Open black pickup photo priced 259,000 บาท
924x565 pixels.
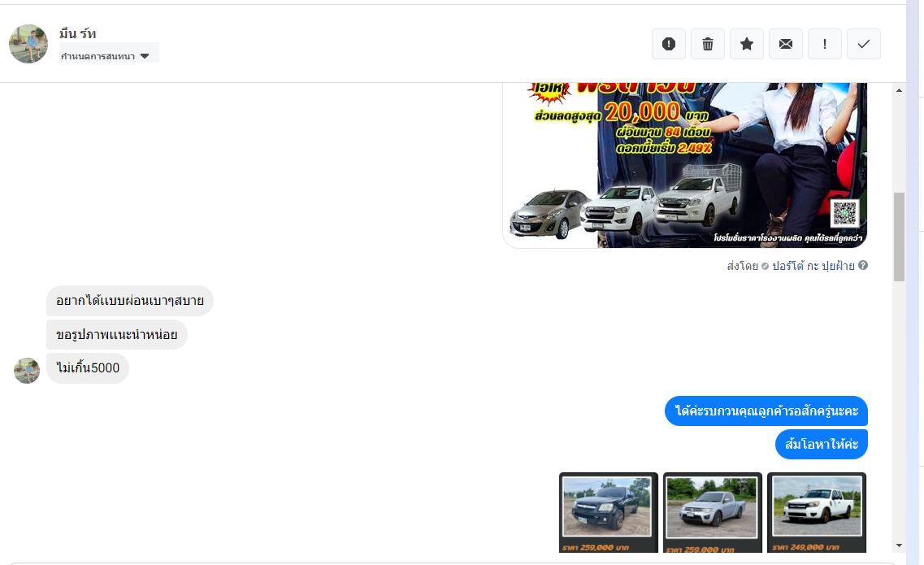(x=608, y=512)
